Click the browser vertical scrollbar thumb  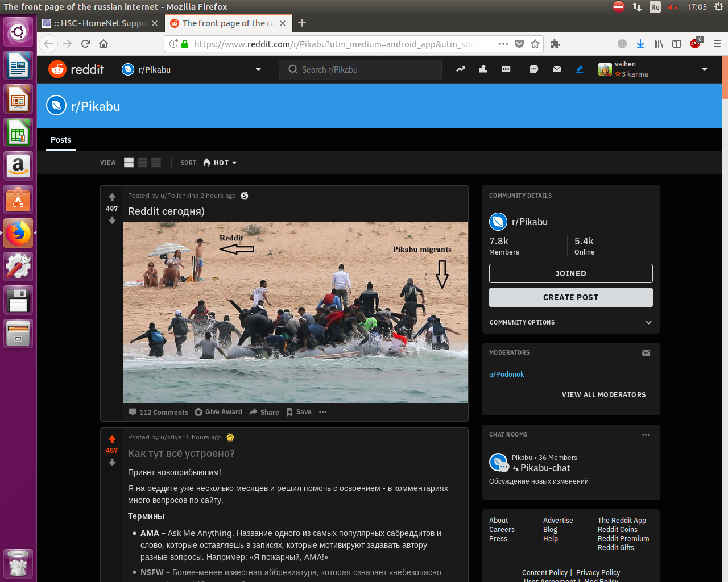click(725, 77)
